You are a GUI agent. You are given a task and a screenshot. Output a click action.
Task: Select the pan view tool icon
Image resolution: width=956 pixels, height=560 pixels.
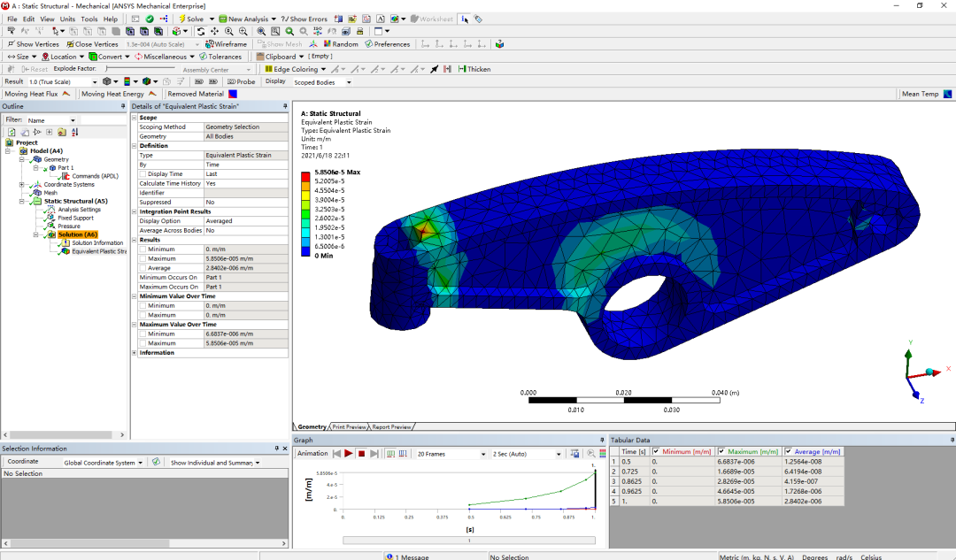(x=214, y=31)
